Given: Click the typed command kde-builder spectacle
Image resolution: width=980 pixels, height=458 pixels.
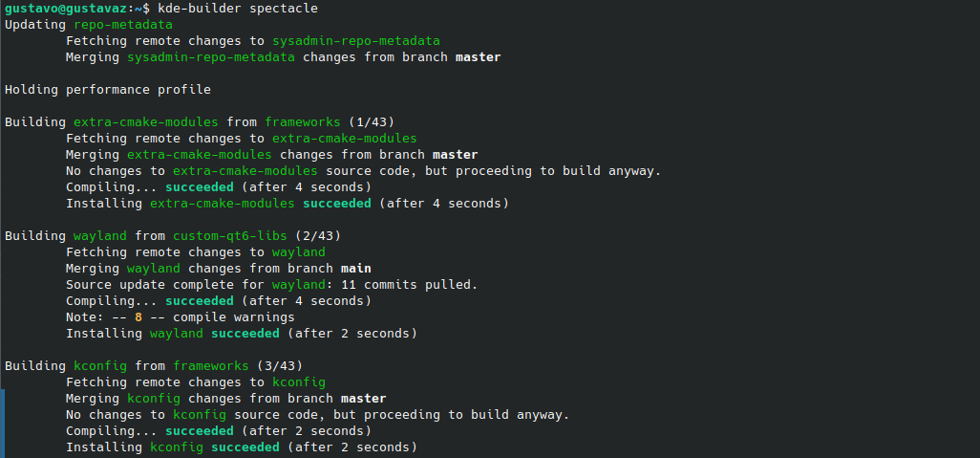Looking at the screenshot, I should point(238,9).
